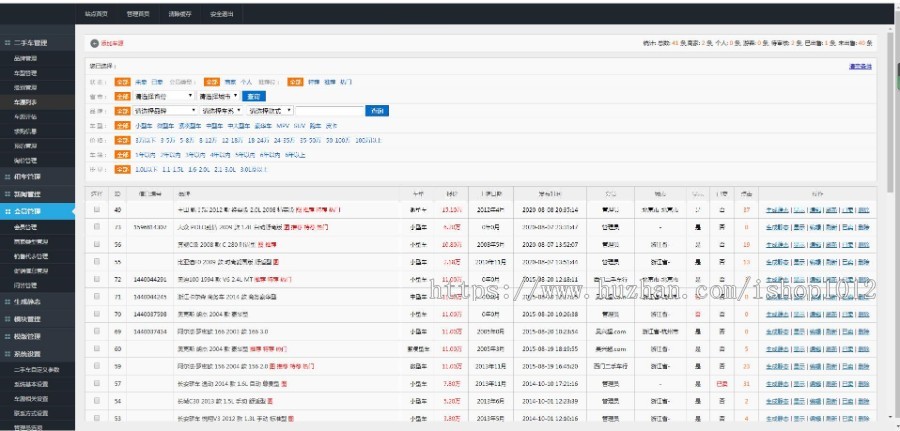Click the grid icon beside 新闻管理

(x=6, y=194)
